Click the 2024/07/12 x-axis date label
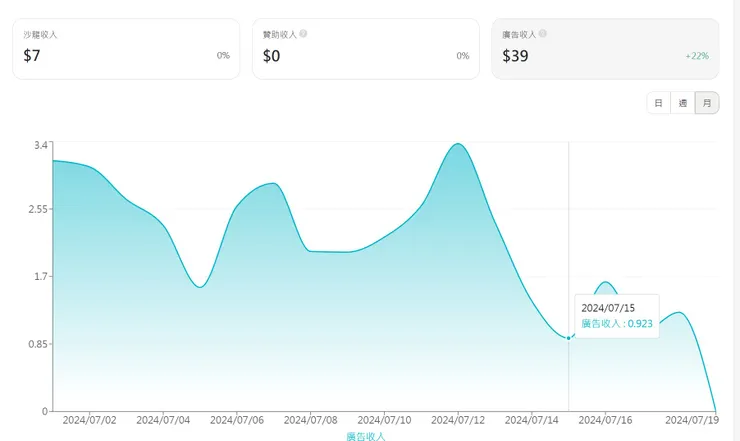Viewport: 740px width, 441px height. 459,421
